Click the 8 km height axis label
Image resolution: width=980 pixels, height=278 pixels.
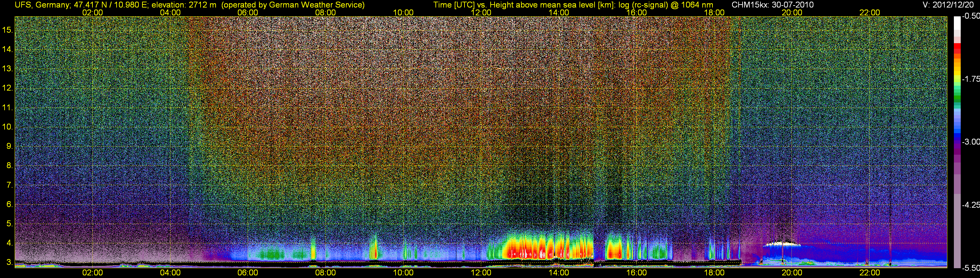coord(9,166)
